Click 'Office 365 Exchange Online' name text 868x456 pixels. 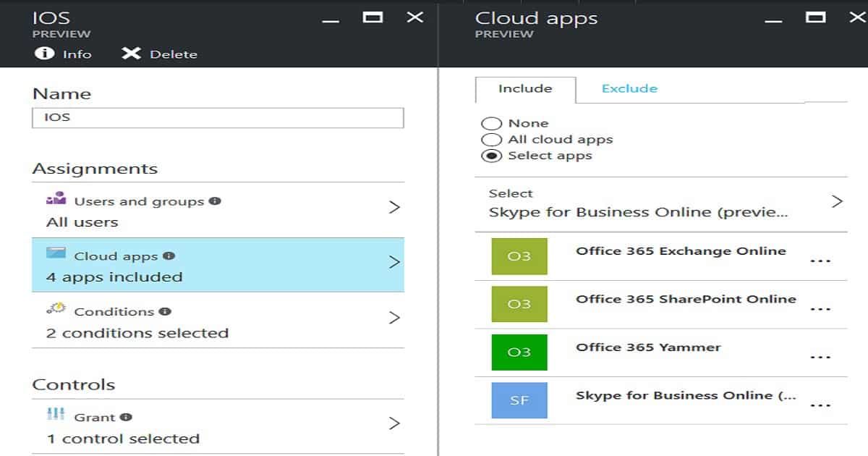(x=681, y=251)
